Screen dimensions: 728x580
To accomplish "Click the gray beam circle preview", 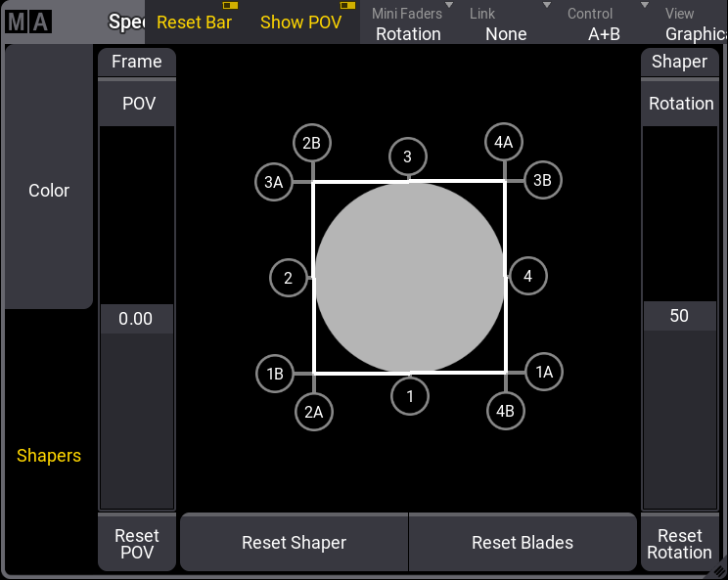I will 409,278.
